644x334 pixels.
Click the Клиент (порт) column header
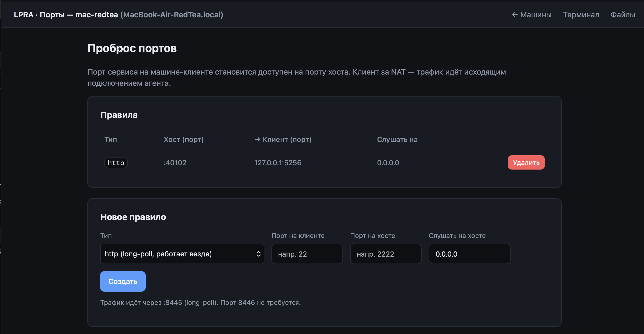(283, 139)
